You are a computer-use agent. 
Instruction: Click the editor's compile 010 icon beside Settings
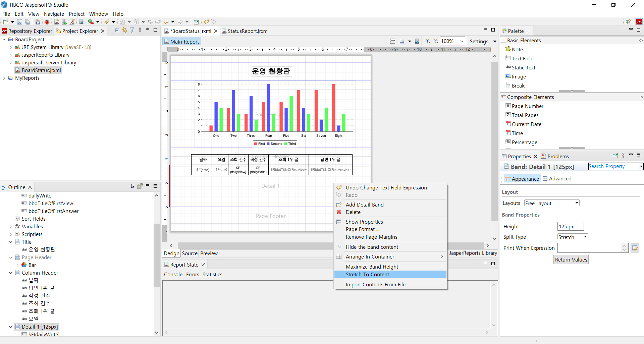point(402,41)
